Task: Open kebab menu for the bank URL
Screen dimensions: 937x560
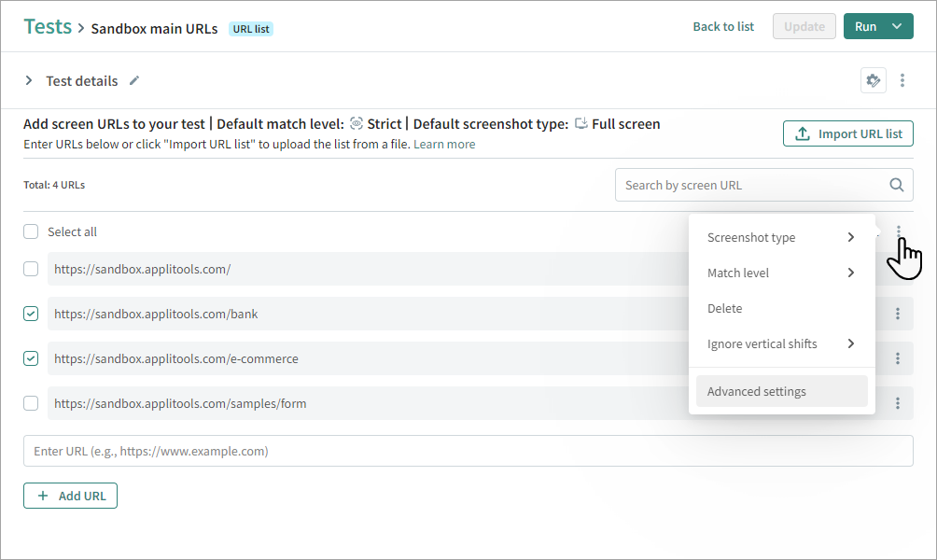Action: tap(898, 314)
